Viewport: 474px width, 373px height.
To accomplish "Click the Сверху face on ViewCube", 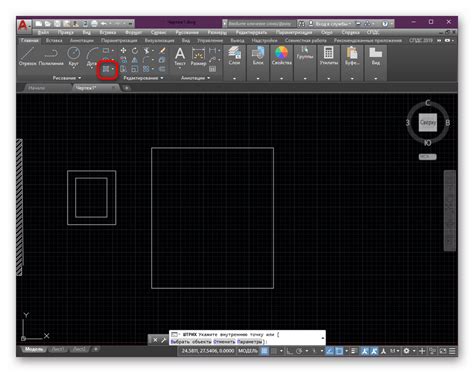I will point(428,122).
